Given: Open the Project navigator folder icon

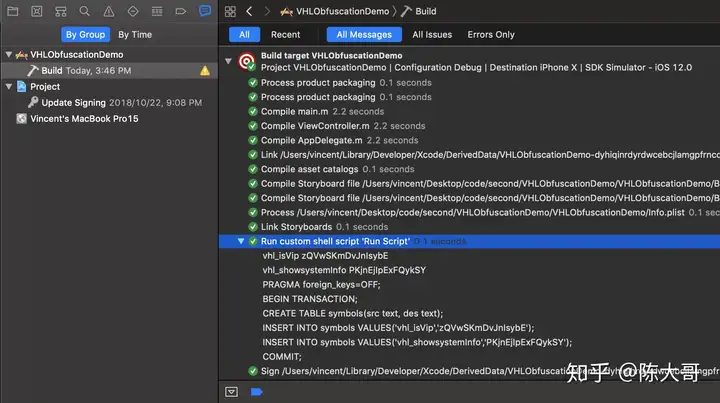Looking at the screenshot, I should (12, 11).
